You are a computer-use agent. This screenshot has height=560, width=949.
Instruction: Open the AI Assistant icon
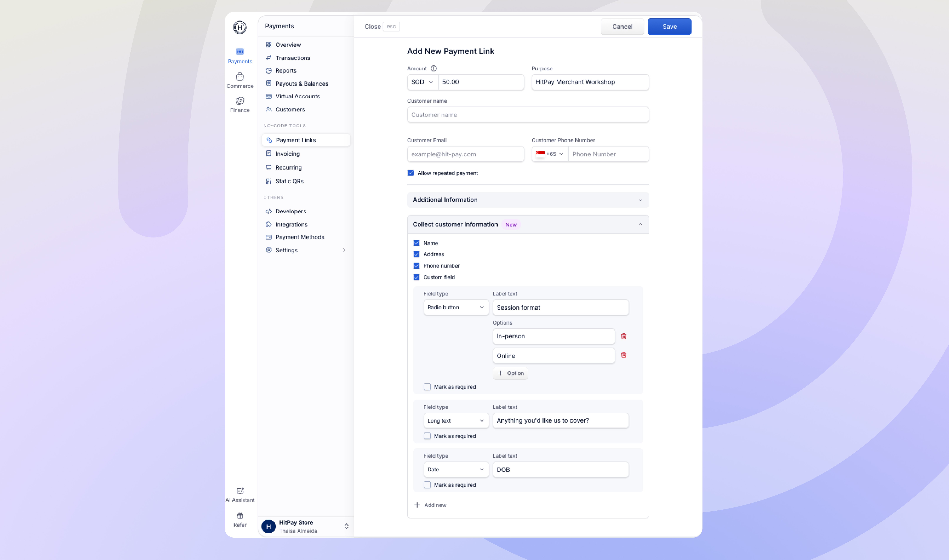[x=240, y=491]
